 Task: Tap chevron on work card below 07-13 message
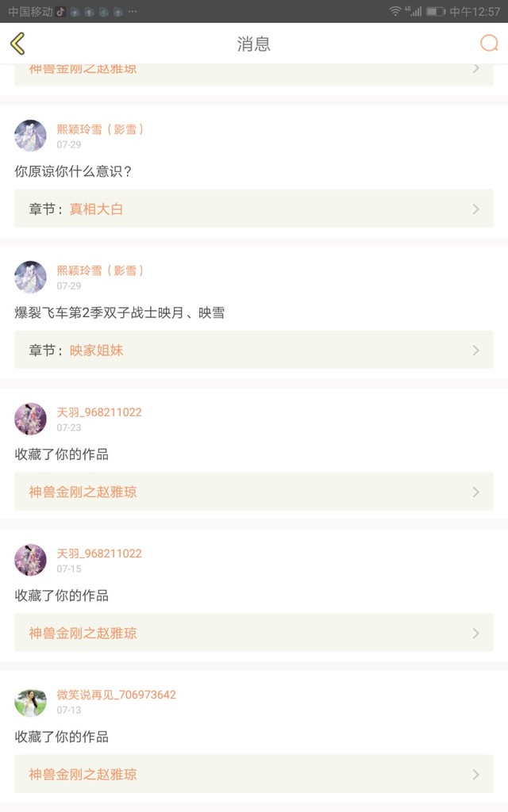(x=475, y=775)
